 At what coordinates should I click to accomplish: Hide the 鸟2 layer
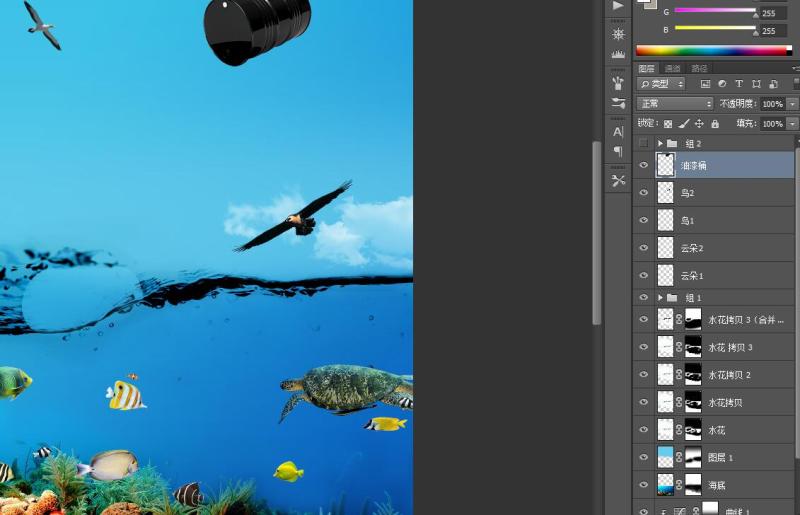point(643,192)
